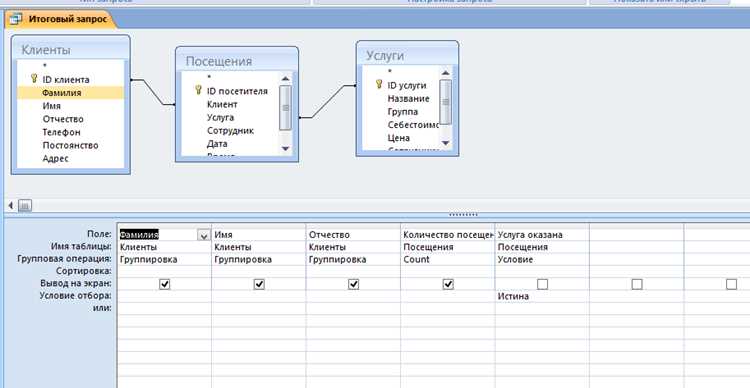Uncheck Вывод на экран for Фамилия column

click(x=165, y=284)
